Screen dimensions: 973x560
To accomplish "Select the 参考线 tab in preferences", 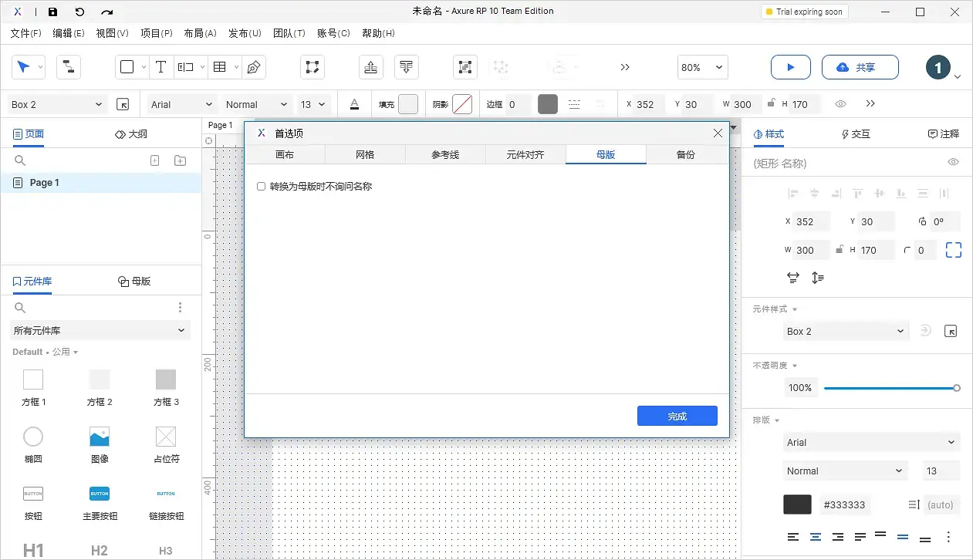I will [x=445, y=154].
